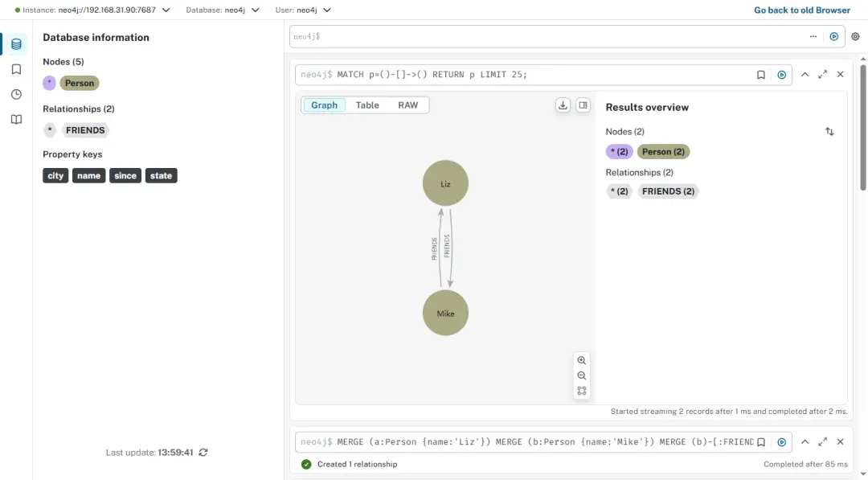Image resolution: width=868 pixels, height=480 pixels.
Task: Open the User neo4j dropdown
Action: pyautogui.click(x=303, y=10)
